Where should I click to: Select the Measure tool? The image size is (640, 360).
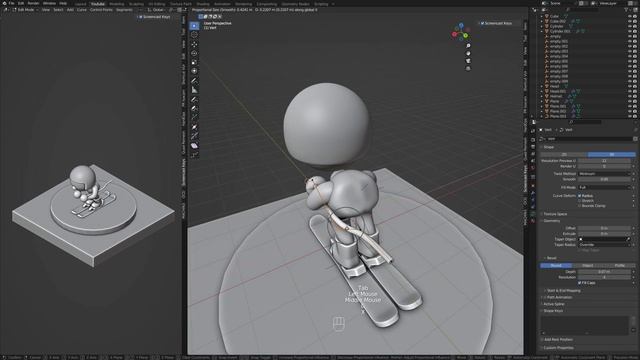pyautogui.click(x=194, y=90)
